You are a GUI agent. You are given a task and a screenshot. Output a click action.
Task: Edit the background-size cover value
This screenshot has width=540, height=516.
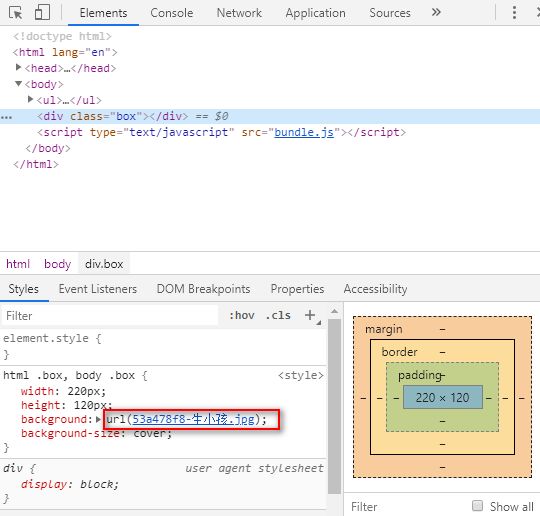pos(149,433)
